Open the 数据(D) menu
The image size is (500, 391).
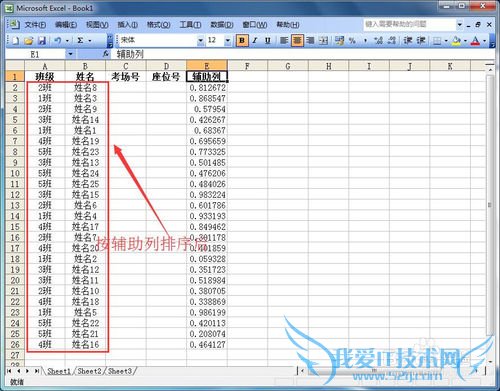[x=222, y=25]
